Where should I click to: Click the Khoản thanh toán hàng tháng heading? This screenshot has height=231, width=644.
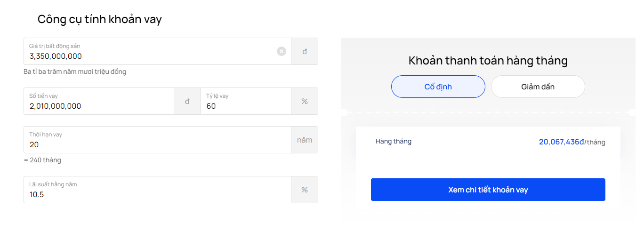488,61
